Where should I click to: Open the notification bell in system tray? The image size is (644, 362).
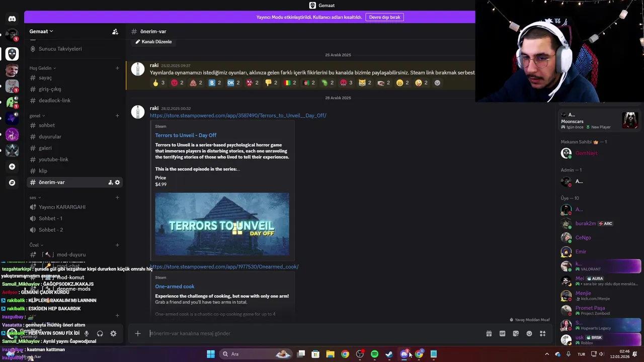[x=635, y=354]
